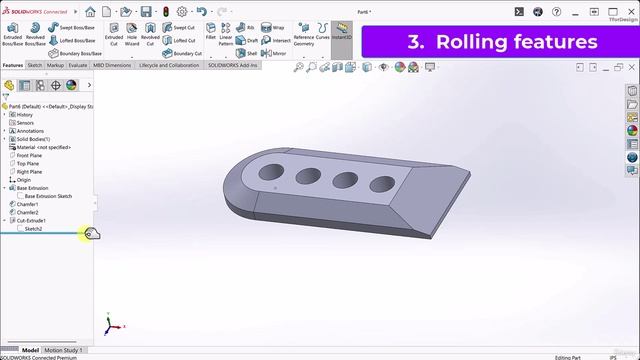Click the Undo arrow icon
This screenshot has width=640, height=360.
201,11
